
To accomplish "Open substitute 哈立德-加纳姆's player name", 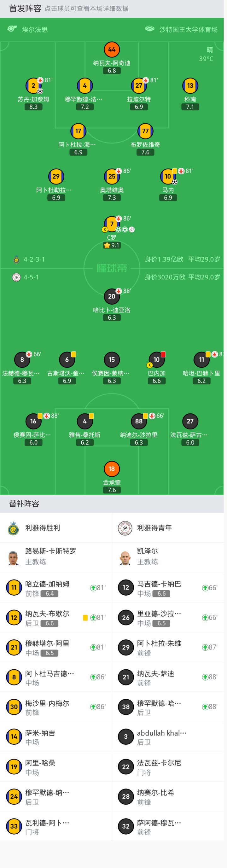I will pyautogui.click(x=47, y=584).
